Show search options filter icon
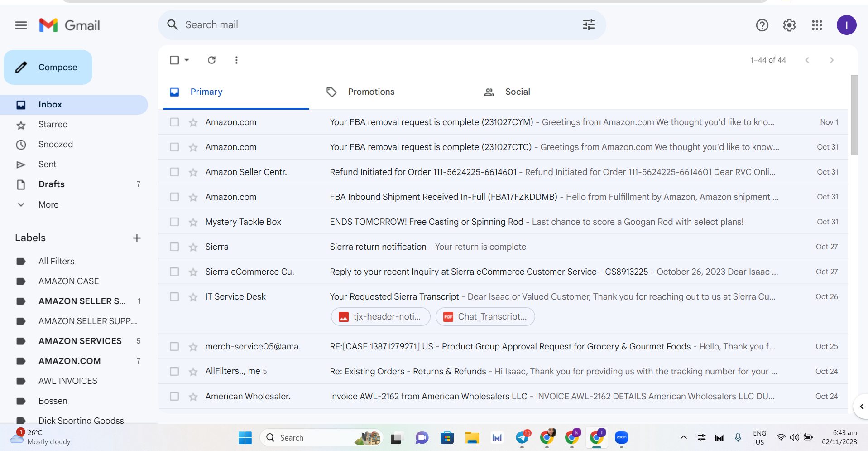 tap(589, 24)
